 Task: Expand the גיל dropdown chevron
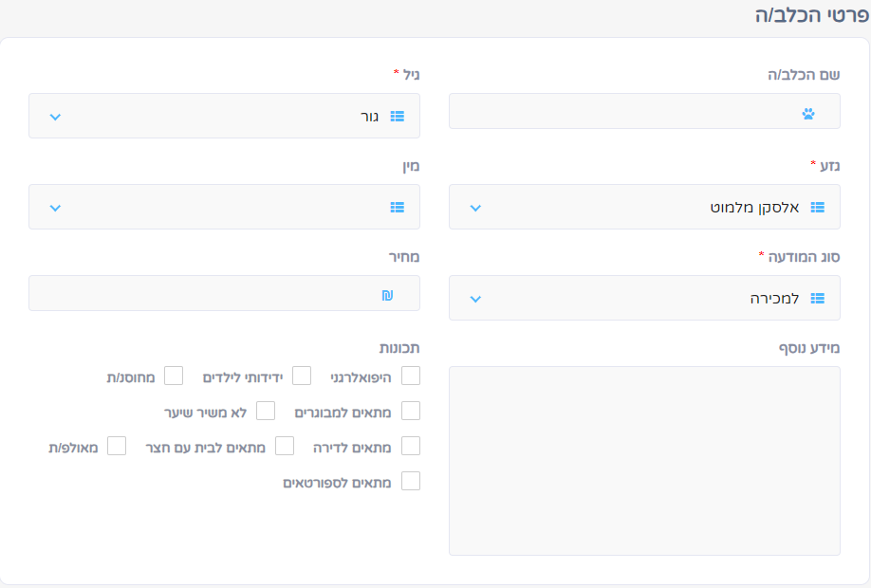click(55, 117)
